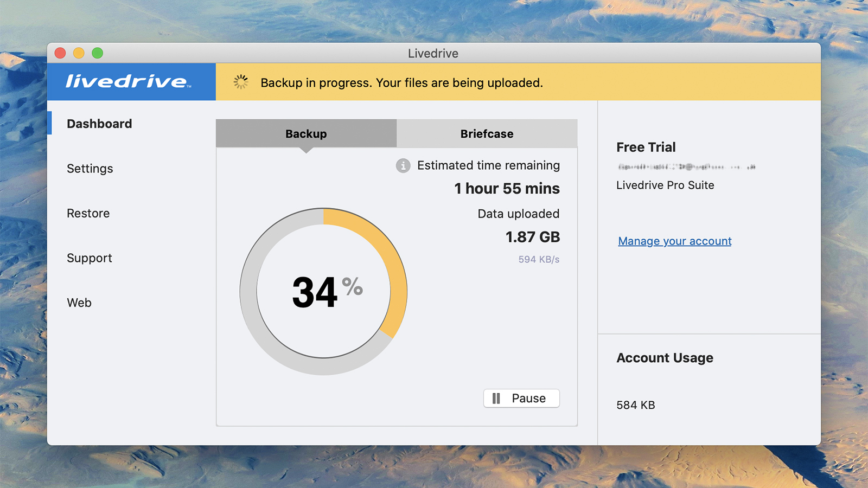Viewport: 868px width, 488px height.
Task: Click the '584 KB' usage value
Action: 636,405
